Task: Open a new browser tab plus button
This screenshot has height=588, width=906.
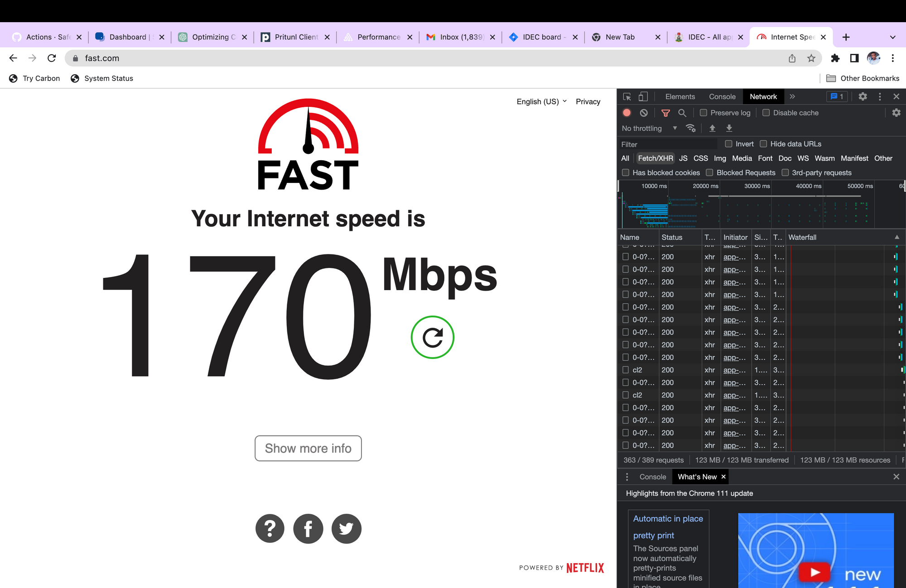Action: [846, 37]
